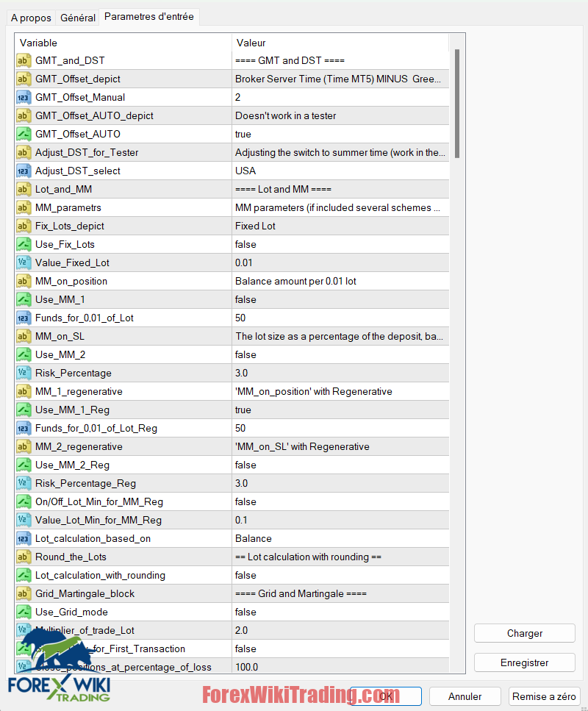Click the string icon beside MM_on_SL

point(24,336)
